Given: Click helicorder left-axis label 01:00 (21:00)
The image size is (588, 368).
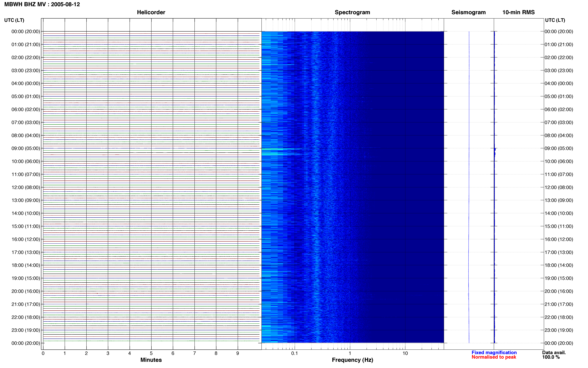Looking at the screenshot, I should 26,45.
